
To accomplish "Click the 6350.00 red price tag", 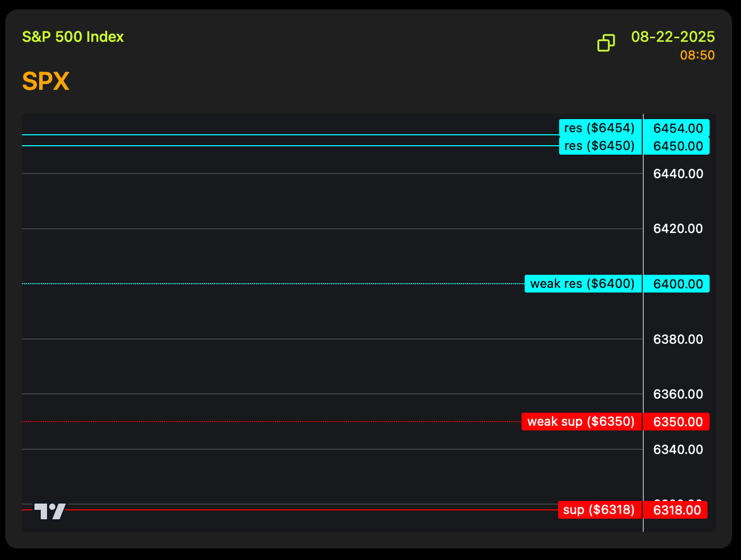I will coord(677,422).
